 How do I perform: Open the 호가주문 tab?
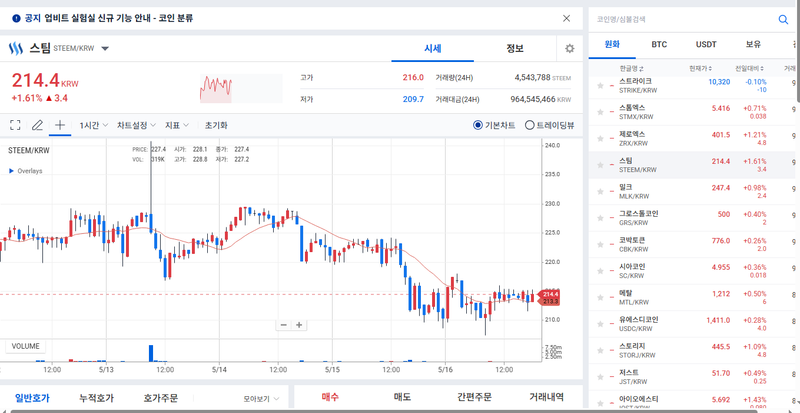tap(161, 398)
